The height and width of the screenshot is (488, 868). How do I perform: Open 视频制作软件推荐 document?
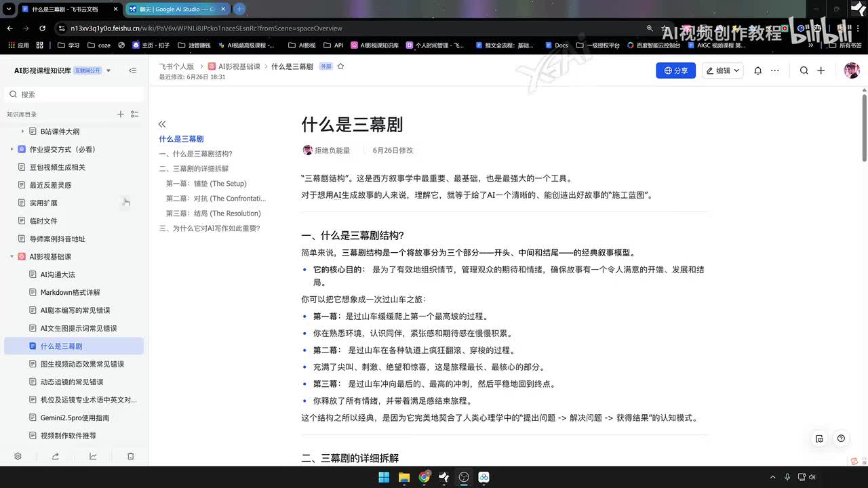coord(68,436)
